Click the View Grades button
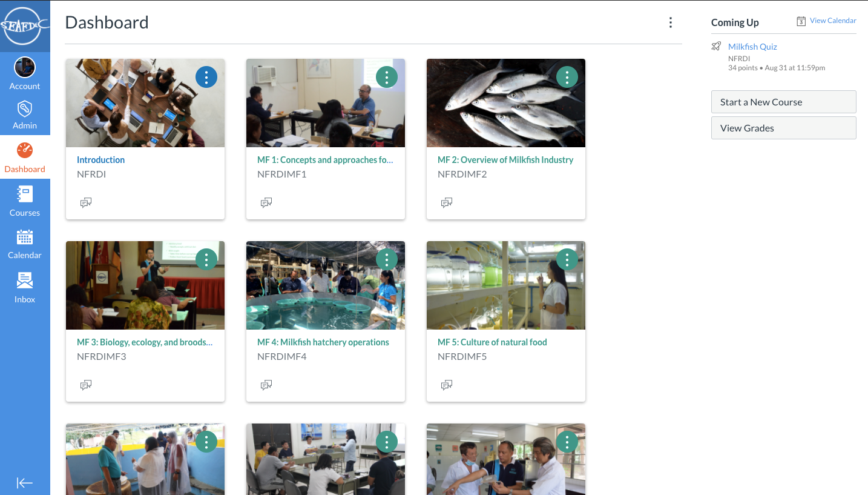The height and width of the screenshot is (495, 868). (783, 128)
